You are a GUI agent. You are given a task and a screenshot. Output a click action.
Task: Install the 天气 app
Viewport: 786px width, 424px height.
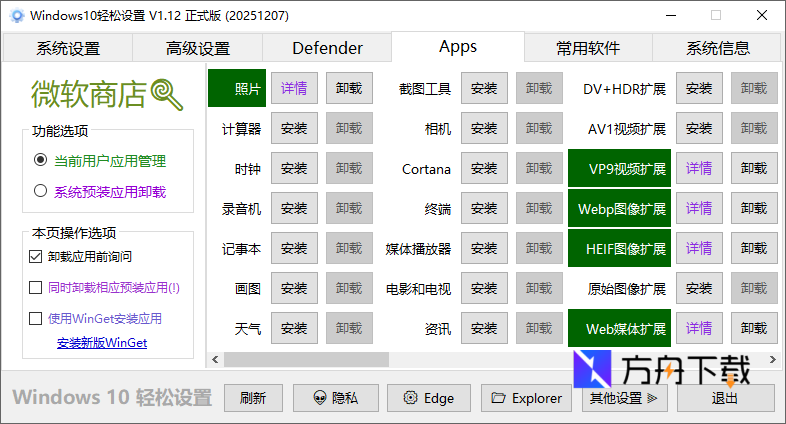(294, 328)
